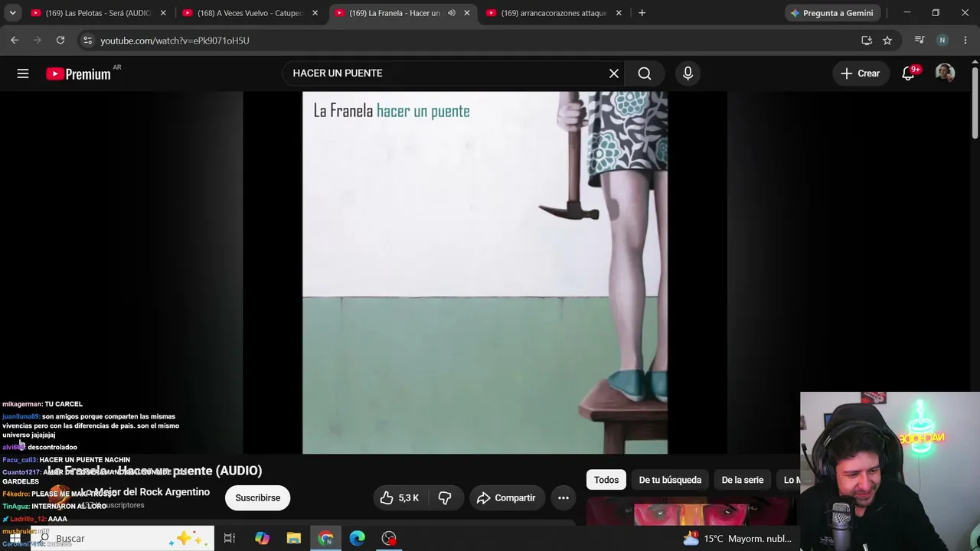
Task: Reload the YouTube page
Action: click(60, 40)
